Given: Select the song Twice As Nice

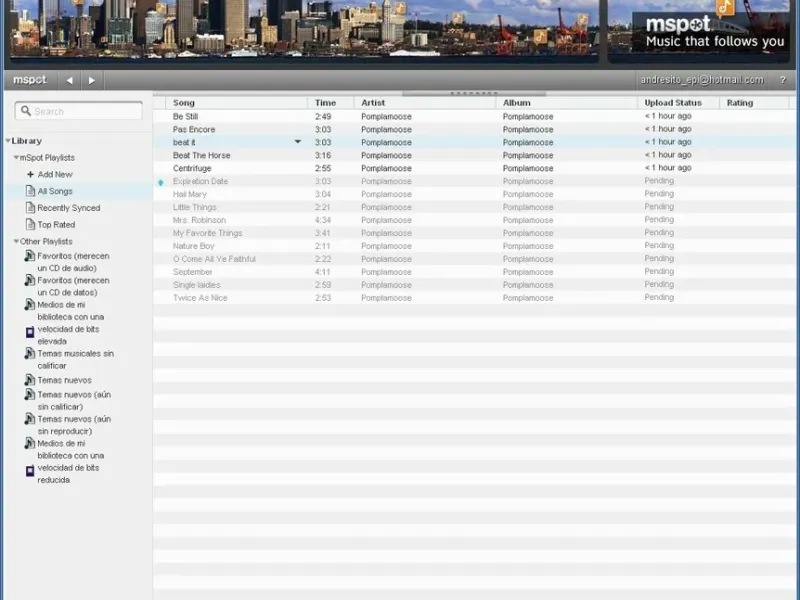Looking at the screenshot, I should click(x=200, y=298).
